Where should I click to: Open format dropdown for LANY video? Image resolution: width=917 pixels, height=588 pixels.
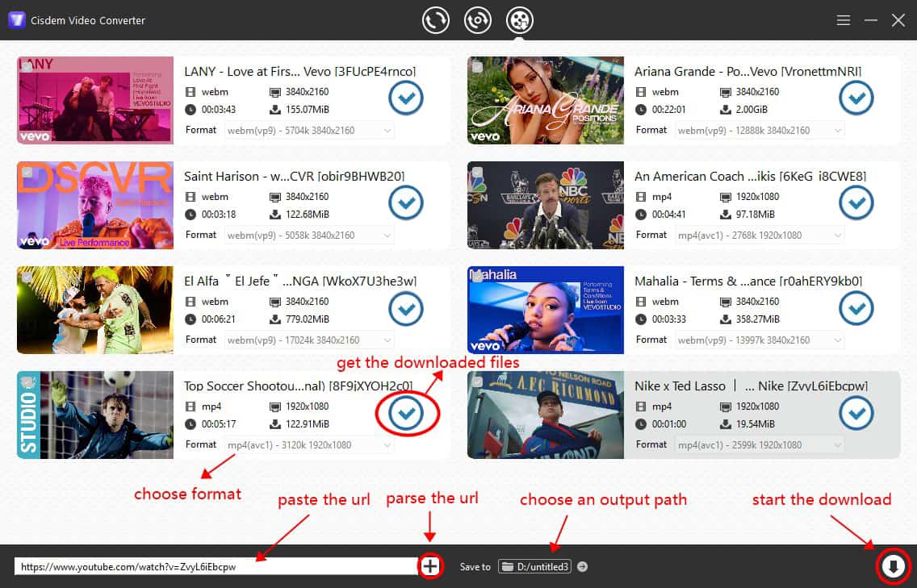309,131
